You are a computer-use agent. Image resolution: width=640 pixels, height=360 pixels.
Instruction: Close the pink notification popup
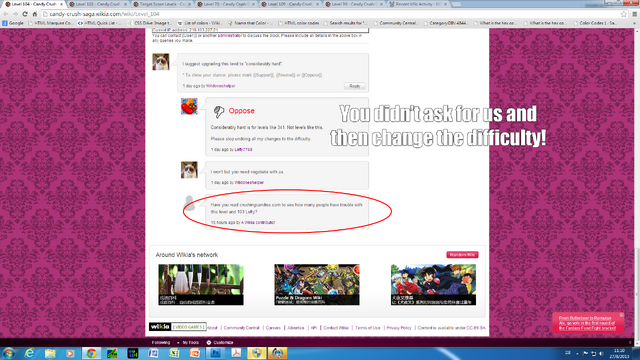(x=622, y=315)
